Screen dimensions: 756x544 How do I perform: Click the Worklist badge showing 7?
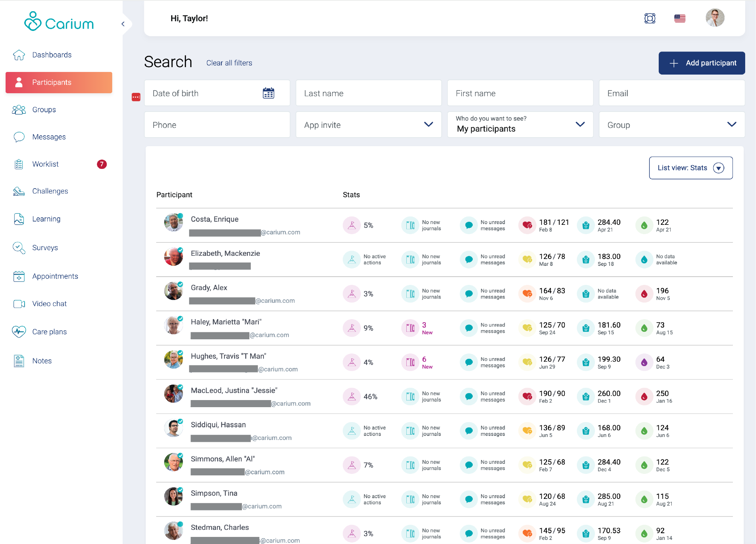pos(102,164)
